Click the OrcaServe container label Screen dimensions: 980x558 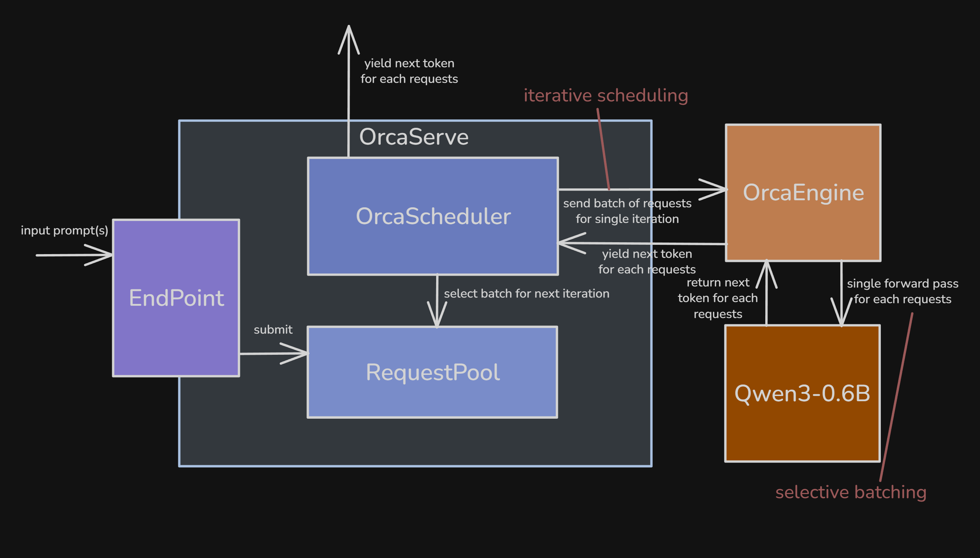tap(414, 137)
